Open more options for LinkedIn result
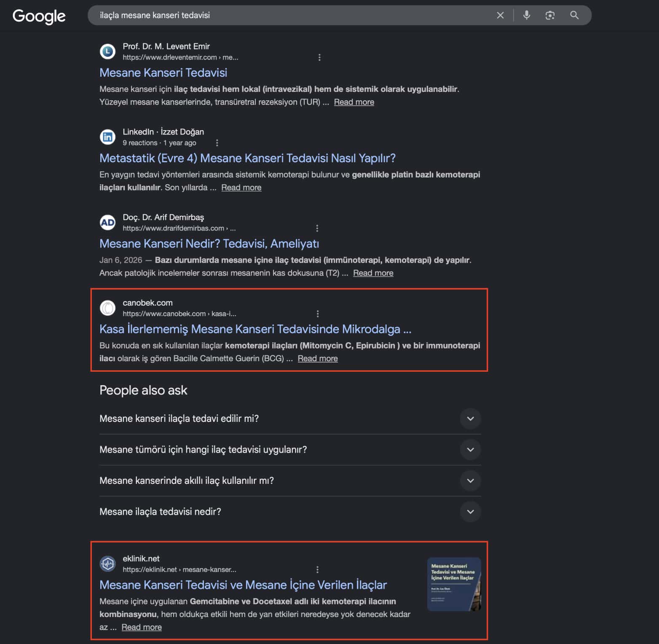 217,143
